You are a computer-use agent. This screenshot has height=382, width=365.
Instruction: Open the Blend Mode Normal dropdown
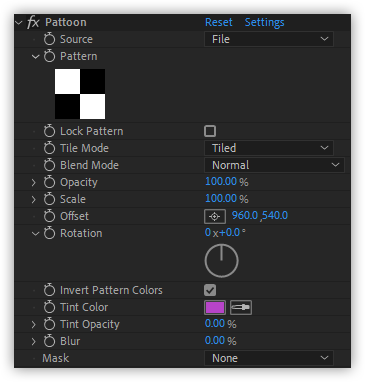click(274, 165)
